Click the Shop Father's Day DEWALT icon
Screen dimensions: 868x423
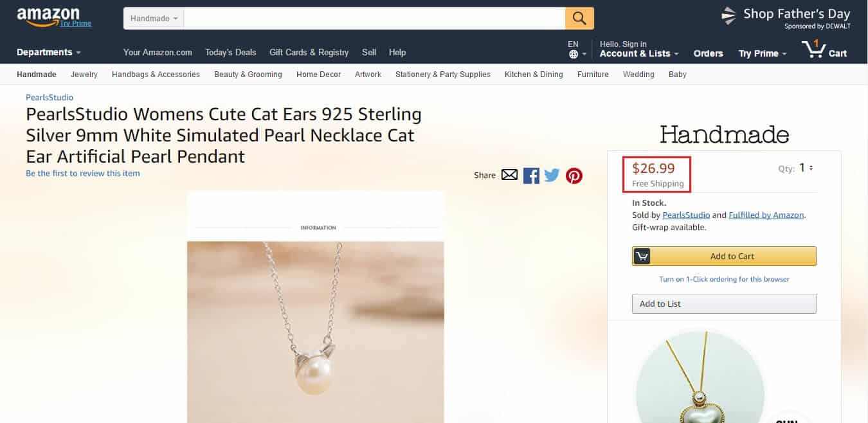728,14
